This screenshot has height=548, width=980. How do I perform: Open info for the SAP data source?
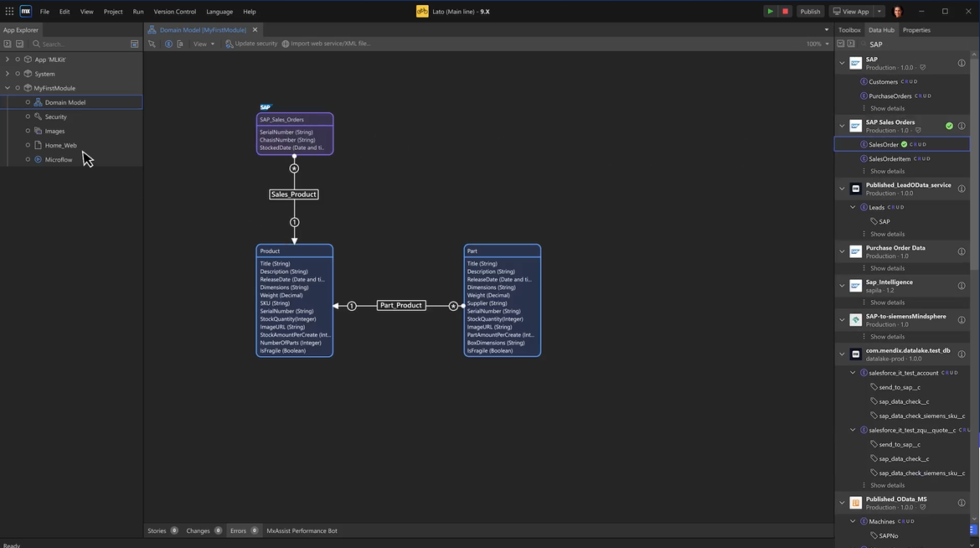pyautogui.click(x=962, y=63)
